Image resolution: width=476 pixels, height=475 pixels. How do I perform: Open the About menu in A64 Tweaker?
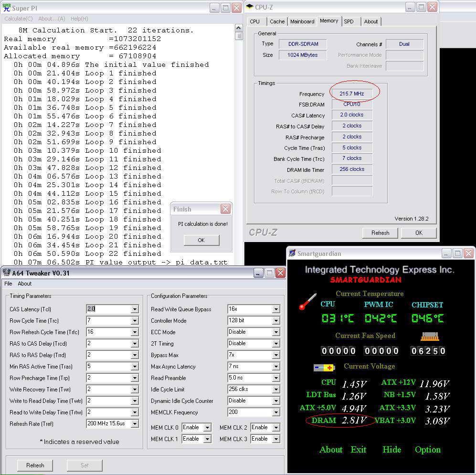(25, 284)
